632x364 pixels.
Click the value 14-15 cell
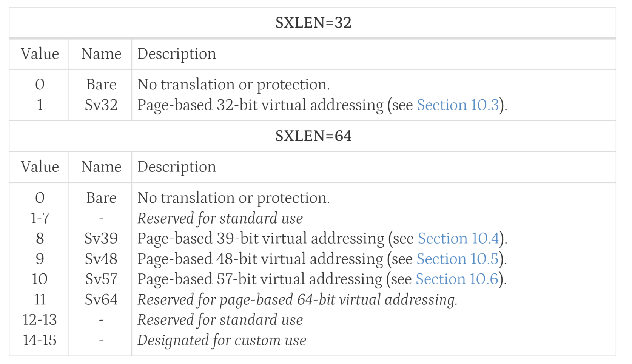(40, 340)
